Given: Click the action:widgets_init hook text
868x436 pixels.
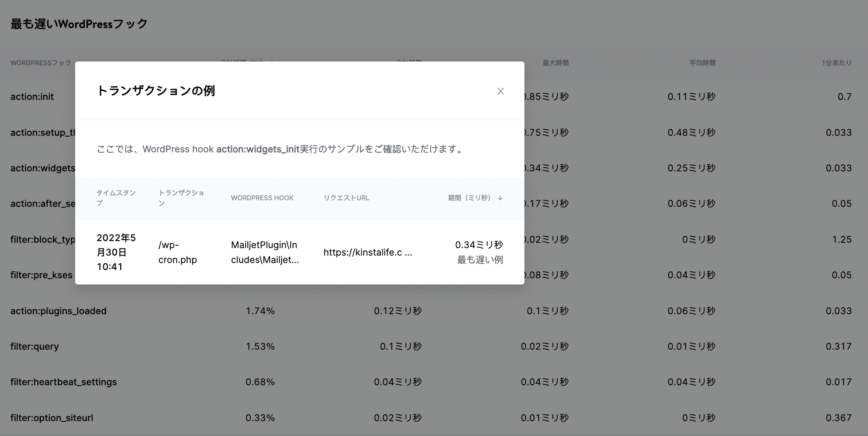Looking at the screenshot, I should tap(258, 149).
